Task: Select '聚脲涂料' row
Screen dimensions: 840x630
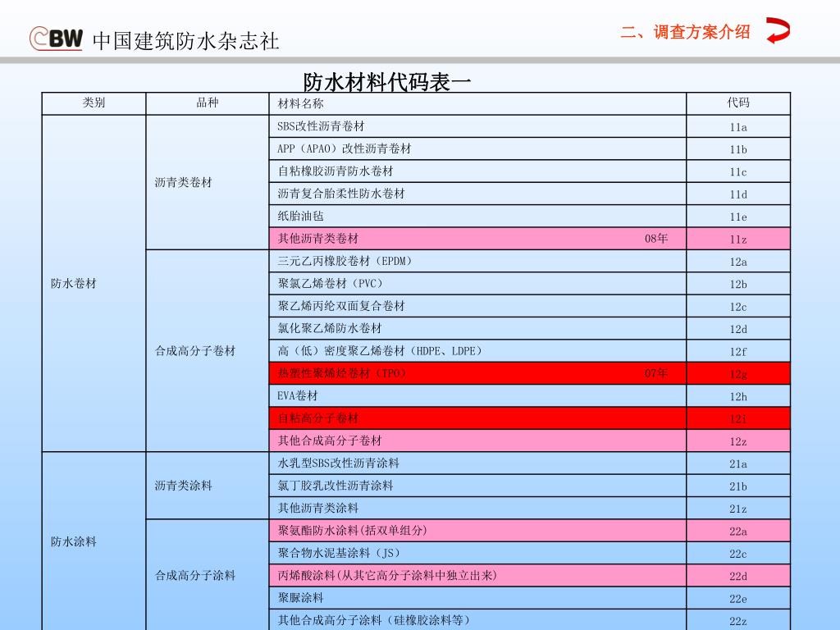Action: pos(477,598)
